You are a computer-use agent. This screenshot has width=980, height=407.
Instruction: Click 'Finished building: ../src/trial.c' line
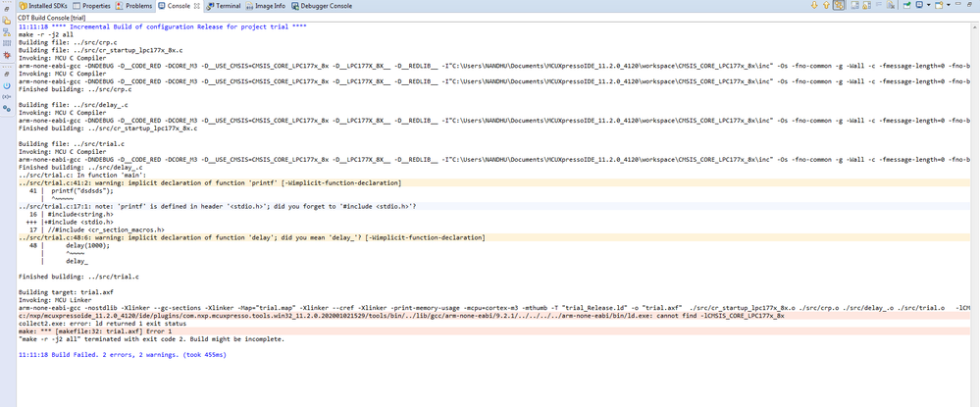(78, 276)
